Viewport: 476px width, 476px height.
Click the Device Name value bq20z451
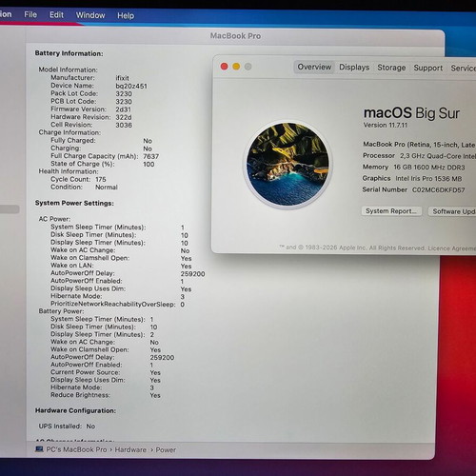pos(131,86)
